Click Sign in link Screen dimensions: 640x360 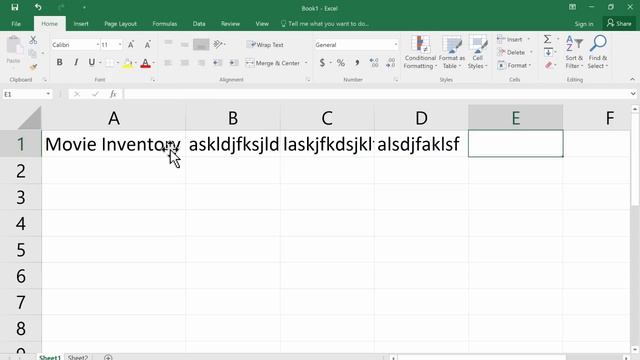tap(584, 24)
